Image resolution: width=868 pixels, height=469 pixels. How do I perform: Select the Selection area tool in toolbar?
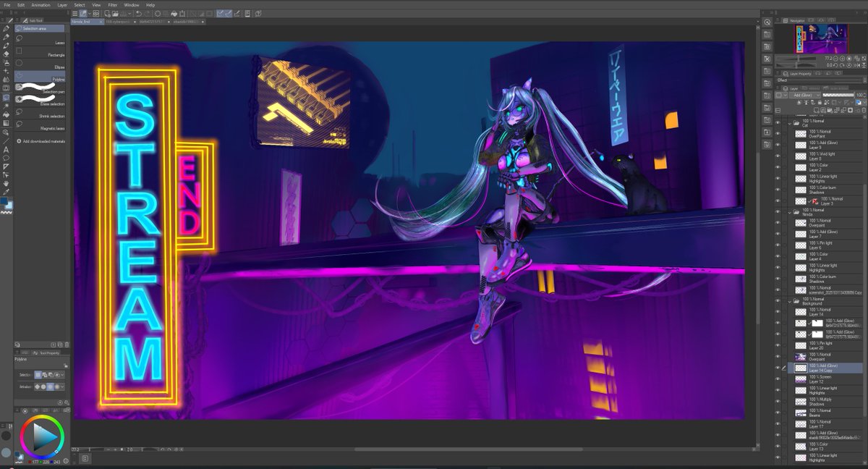(7, 97)
